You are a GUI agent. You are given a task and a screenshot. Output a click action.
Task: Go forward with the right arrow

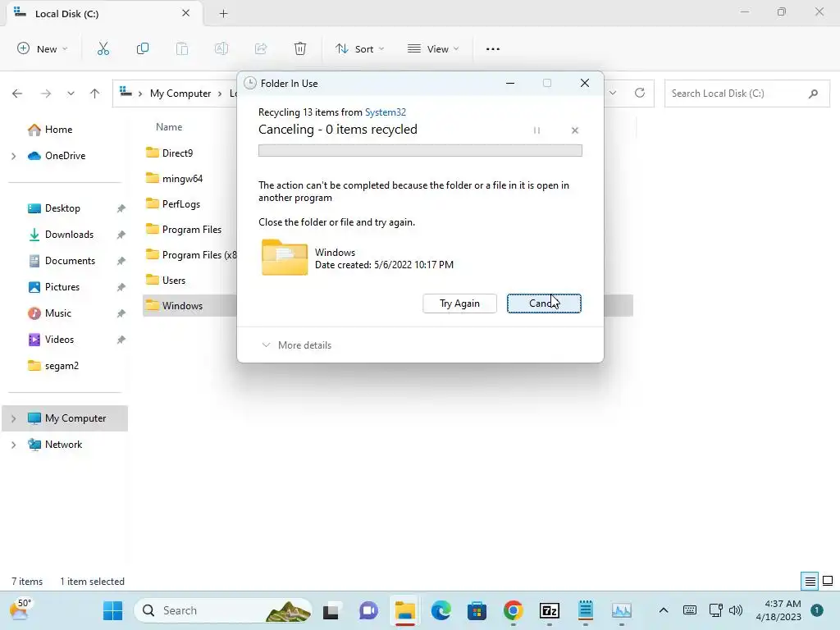point(46,94)
